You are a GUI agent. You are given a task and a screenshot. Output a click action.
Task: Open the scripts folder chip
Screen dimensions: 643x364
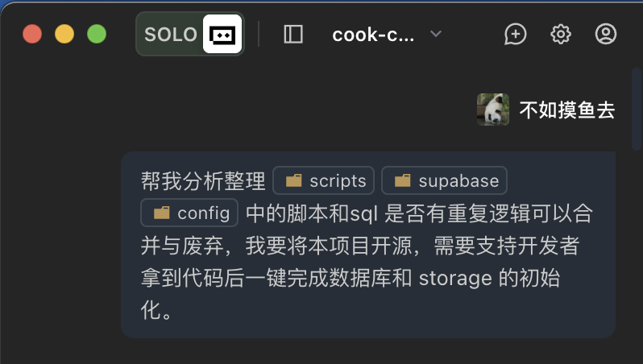click(325, 180)
